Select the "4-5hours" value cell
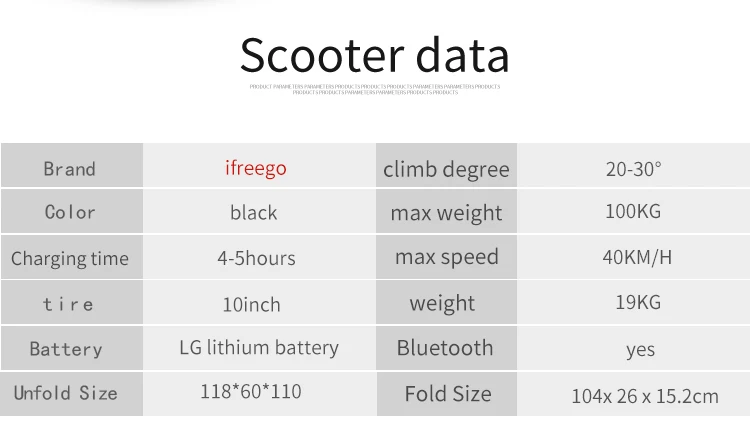 click(256, 258)
